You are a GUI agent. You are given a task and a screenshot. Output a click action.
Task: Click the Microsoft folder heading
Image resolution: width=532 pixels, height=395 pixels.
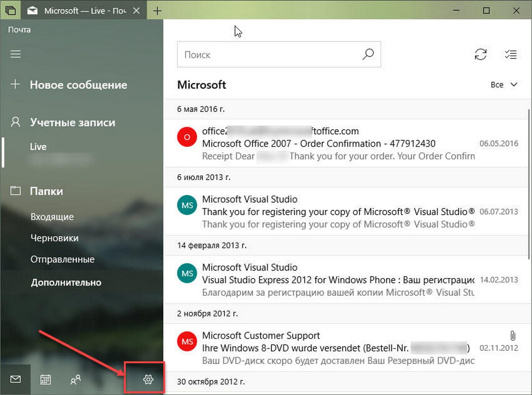pos(202,85)
